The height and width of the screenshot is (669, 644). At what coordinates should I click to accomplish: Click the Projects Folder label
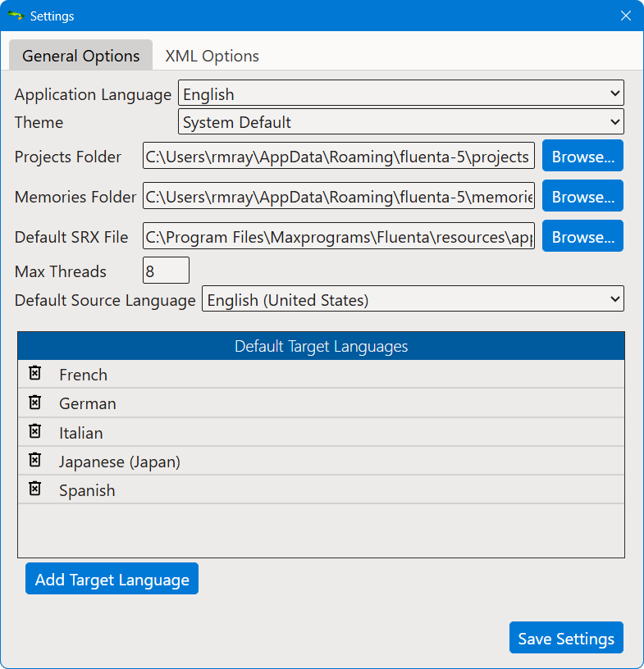tap(68, 157)
